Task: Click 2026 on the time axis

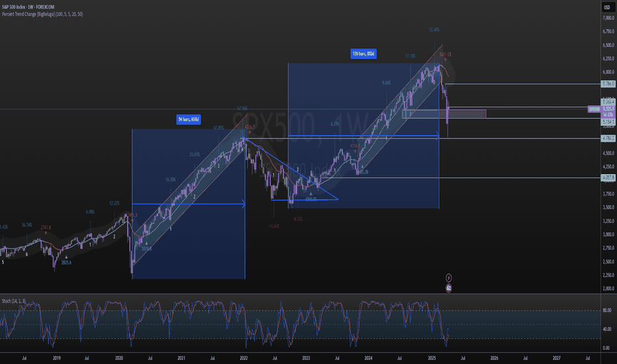Action: point(495,358)
